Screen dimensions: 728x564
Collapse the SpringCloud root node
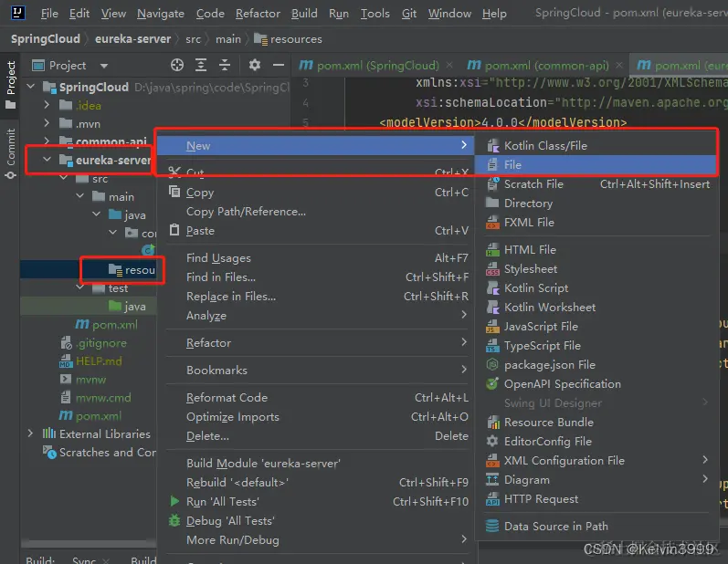pyautogui.click(x=30, y=87)
